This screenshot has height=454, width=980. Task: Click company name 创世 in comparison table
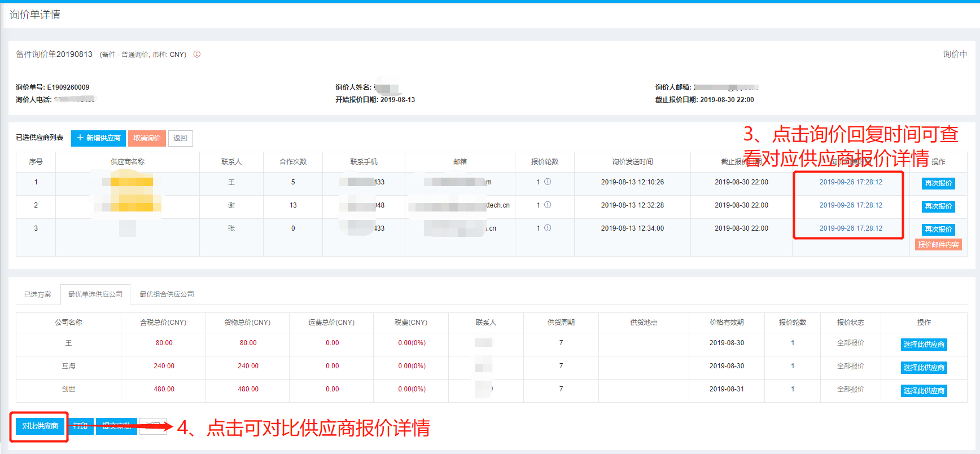click(x=68, y=389)
